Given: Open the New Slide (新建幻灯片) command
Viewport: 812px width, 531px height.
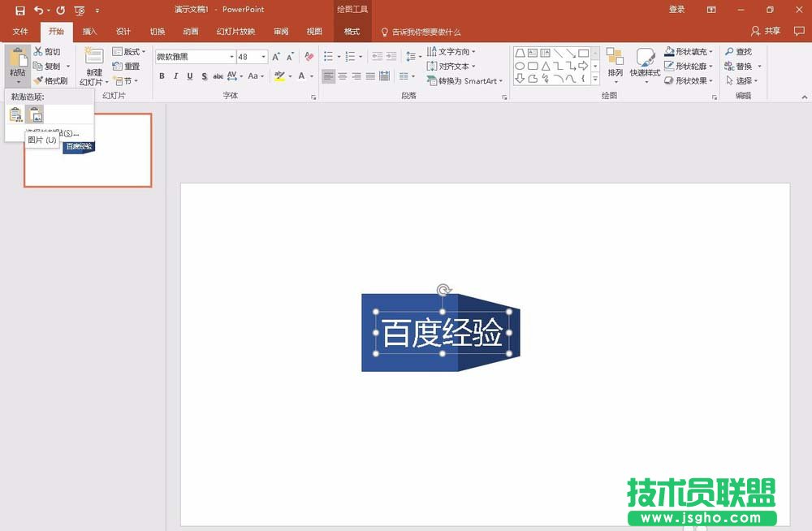Looking at the screenshot, I should (x=92, y=67).
